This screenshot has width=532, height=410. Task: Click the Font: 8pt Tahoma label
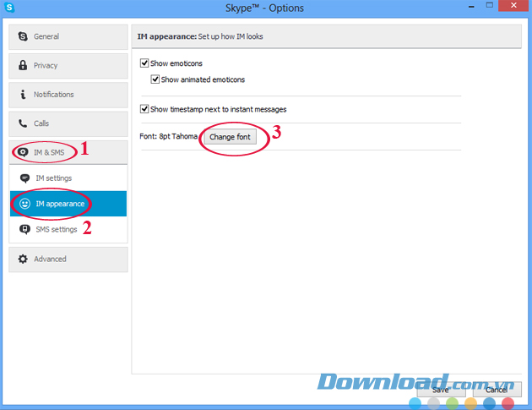tap(168, 136)
